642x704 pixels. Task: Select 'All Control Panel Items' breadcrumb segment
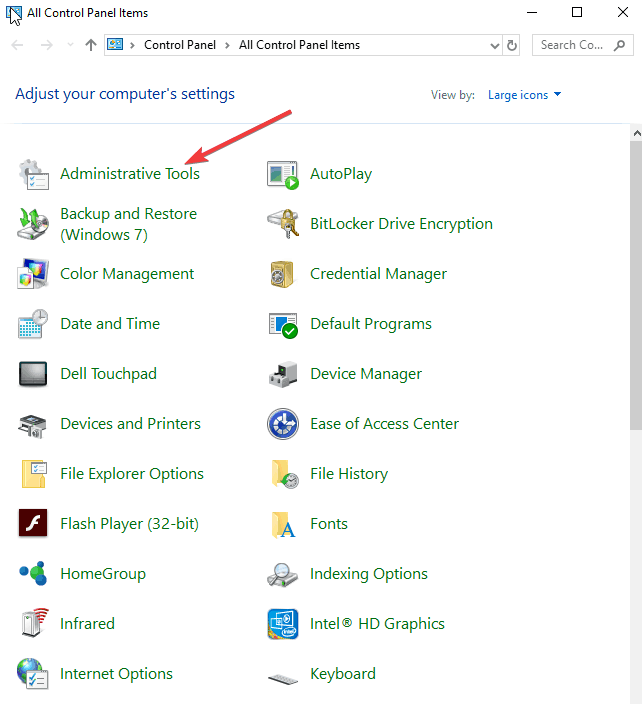point(299,45)
